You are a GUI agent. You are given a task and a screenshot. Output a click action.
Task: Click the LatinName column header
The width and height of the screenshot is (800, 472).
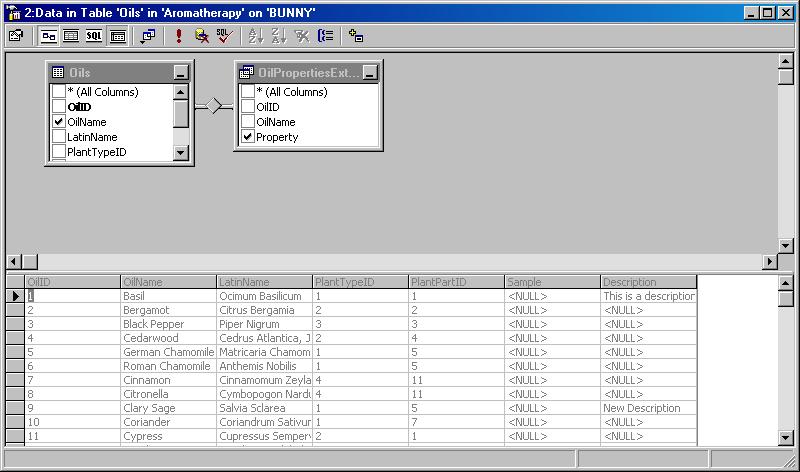tap(263, 282)
